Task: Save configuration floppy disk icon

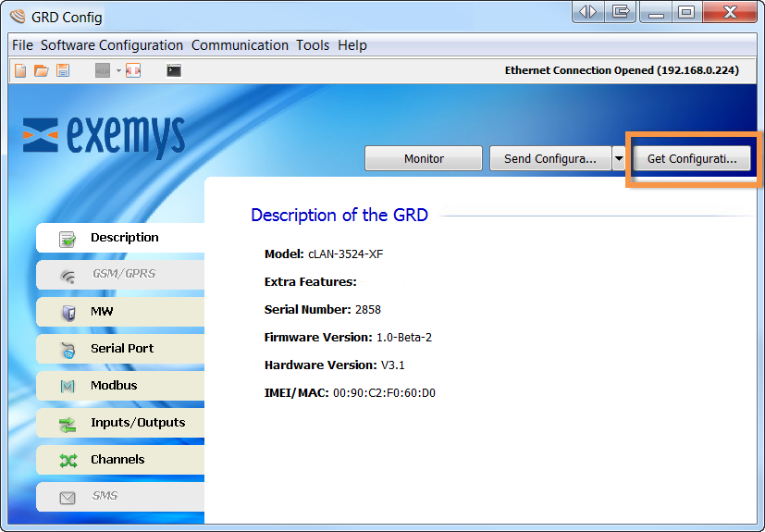Action: [x=63, y=70]
